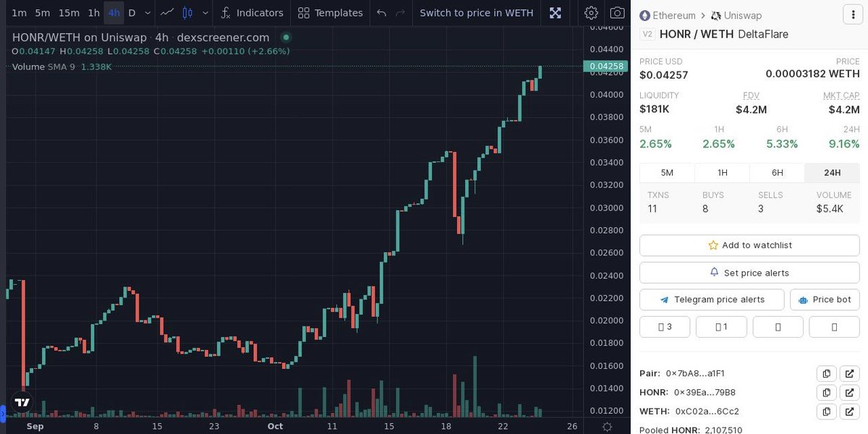The height and width of the screenshot is (434, 868).
Task: Open Telegram price alerts
Action: [712, 299]
